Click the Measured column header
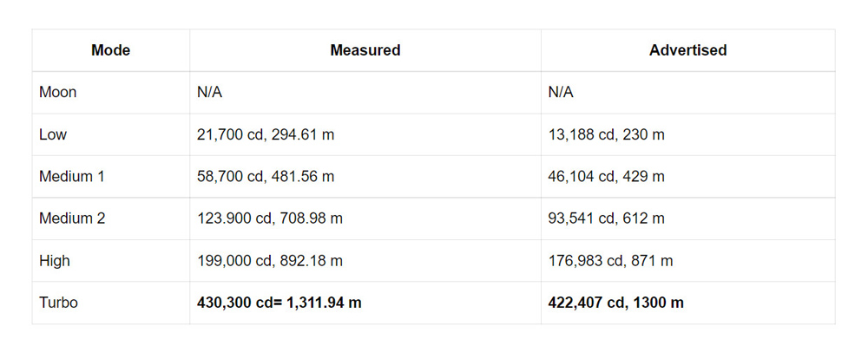The image size is (868, 352). [365, 50]
